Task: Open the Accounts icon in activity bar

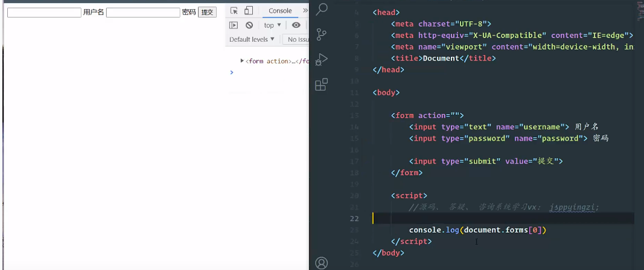Action: 321,263
